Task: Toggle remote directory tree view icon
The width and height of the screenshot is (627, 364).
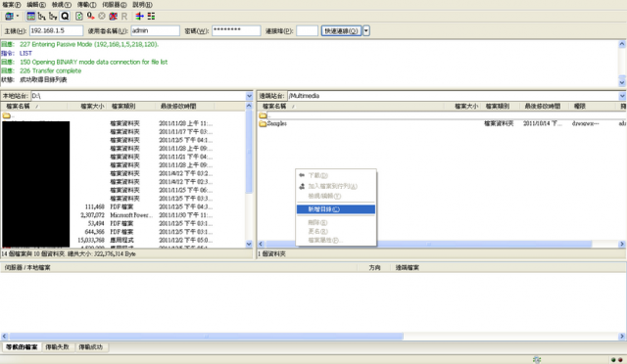Action: coord(53,17)
